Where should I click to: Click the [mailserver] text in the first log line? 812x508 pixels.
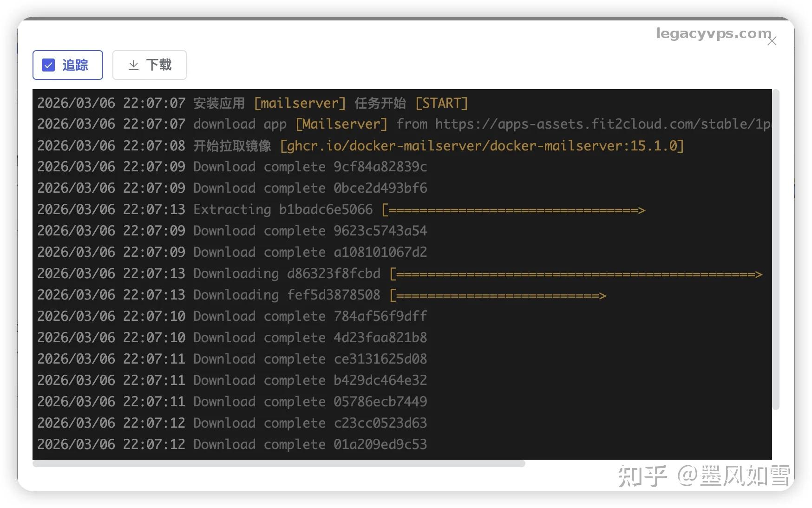coord(300,103)
